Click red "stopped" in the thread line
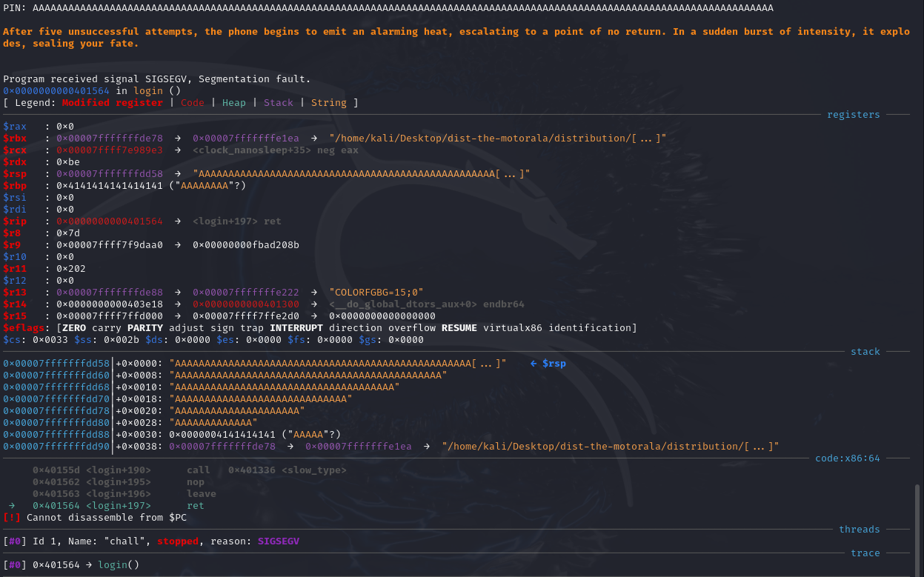Screen dimensions: 924x577 pyautogui.click(x=178, y=541)
